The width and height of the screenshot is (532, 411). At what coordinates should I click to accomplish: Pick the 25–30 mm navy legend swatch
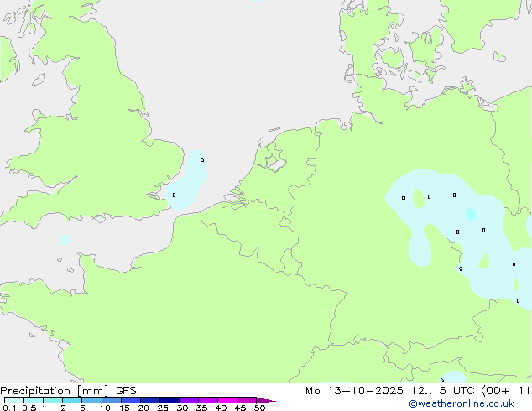tap(170, 400)
